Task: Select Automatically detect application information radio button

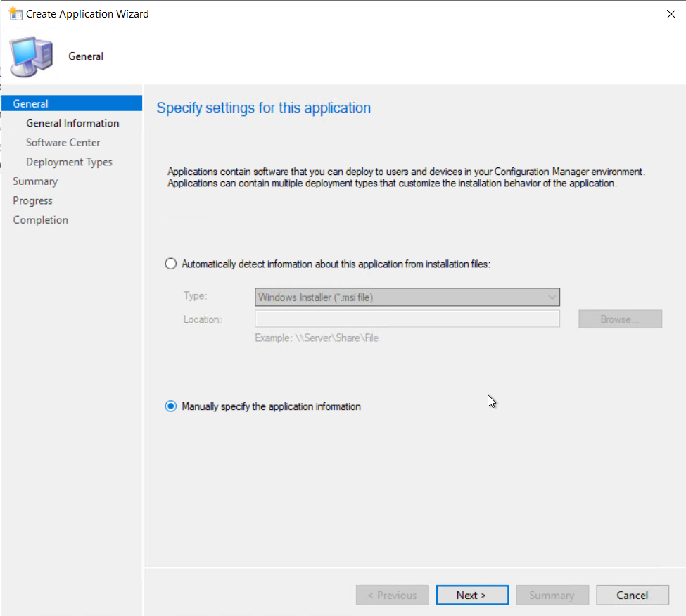Action: coord(170,264)
